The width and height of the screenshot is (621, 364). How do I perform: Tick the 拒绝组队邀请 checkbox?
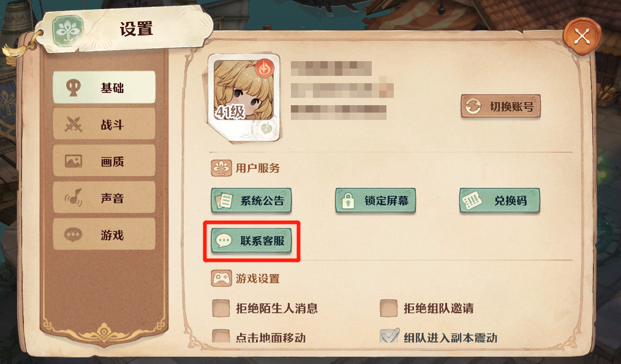tap(388, 308)
